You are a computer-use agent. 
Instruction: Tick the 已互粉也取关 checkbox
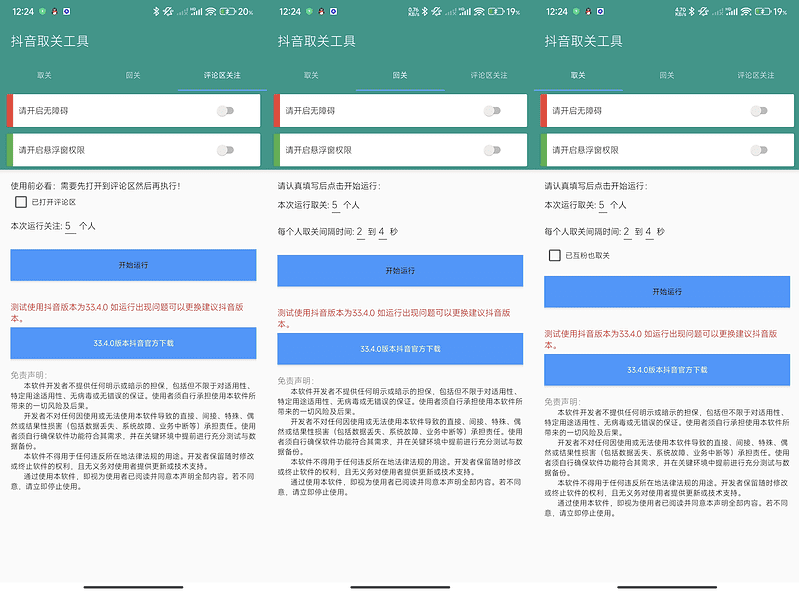pos(555,256)
